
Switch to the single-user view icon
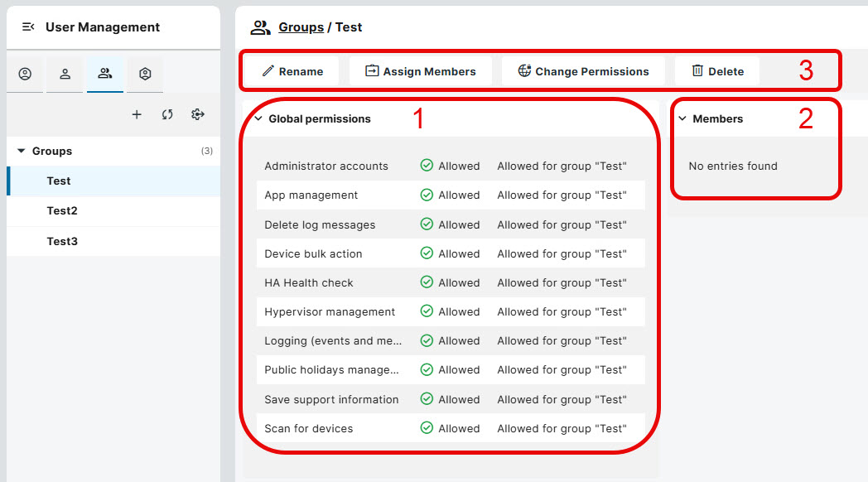tap(65, 74)
